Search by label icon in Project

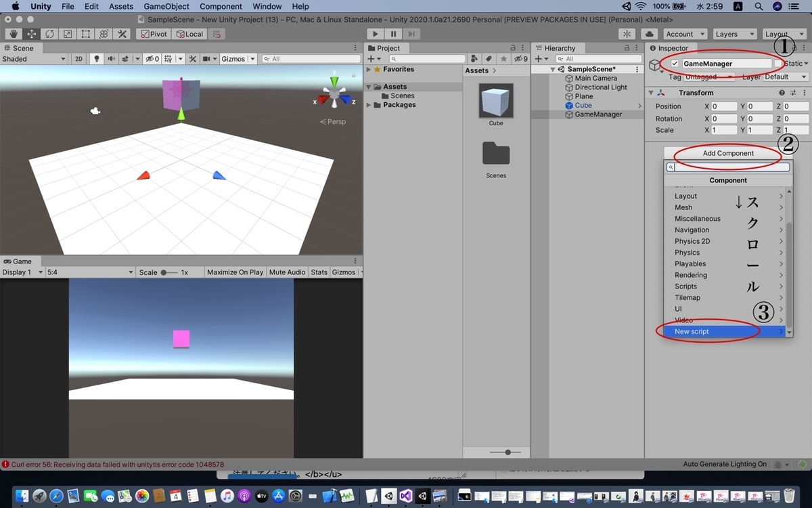(489, 59)
